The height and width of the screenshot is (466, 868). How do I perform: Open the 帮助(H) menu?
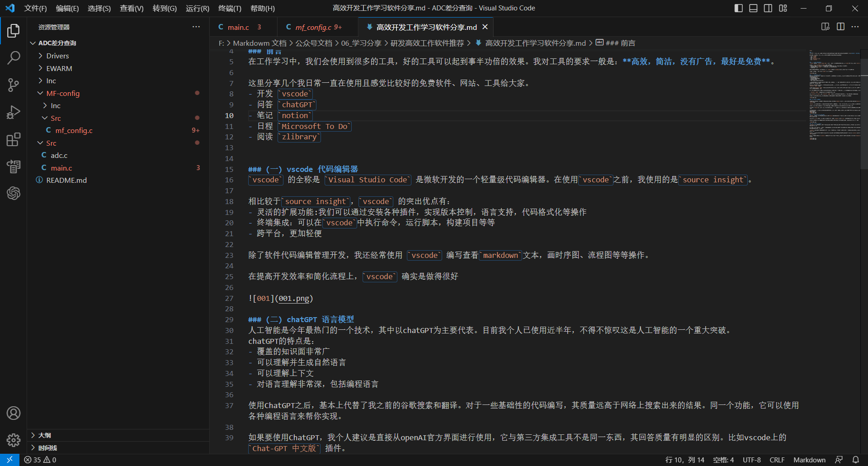(262, 8)
